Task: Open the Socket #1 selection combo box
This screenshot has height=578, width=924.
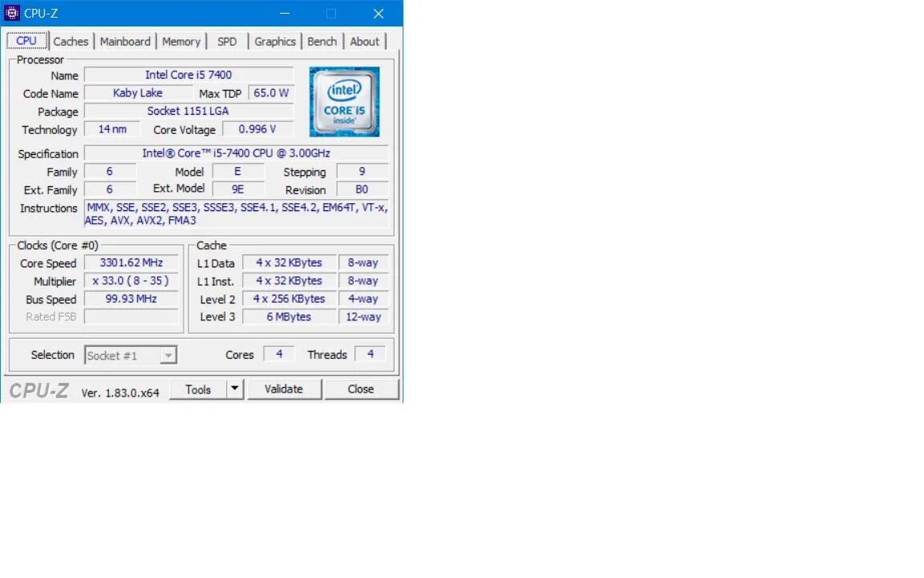Action: point(130,355)
